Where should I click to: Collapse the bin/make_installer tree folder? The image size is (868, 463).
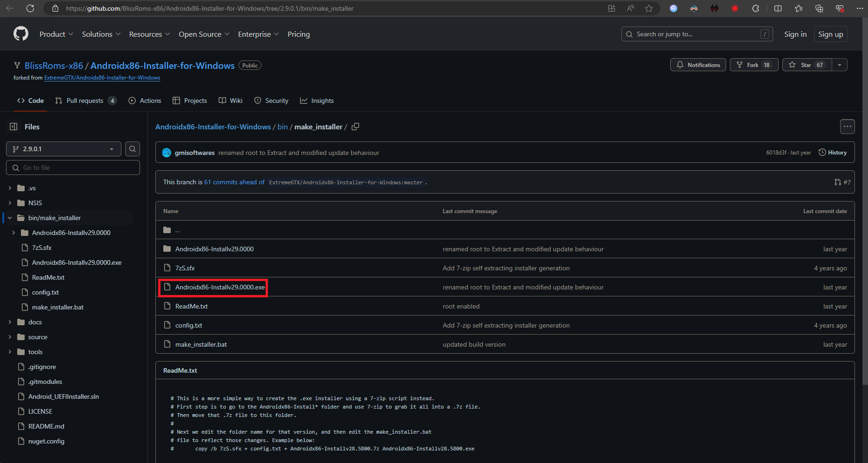(x=10, y=218)
